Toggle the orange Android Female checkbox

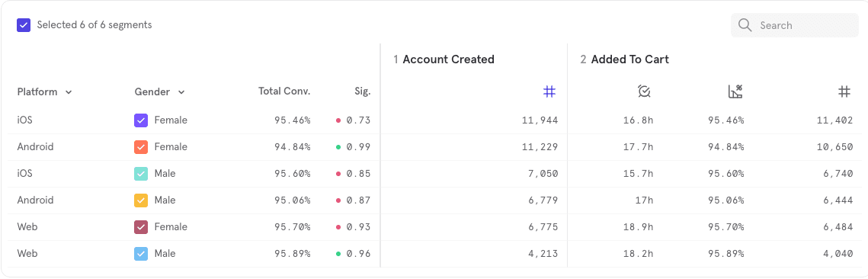pos(141,146)
